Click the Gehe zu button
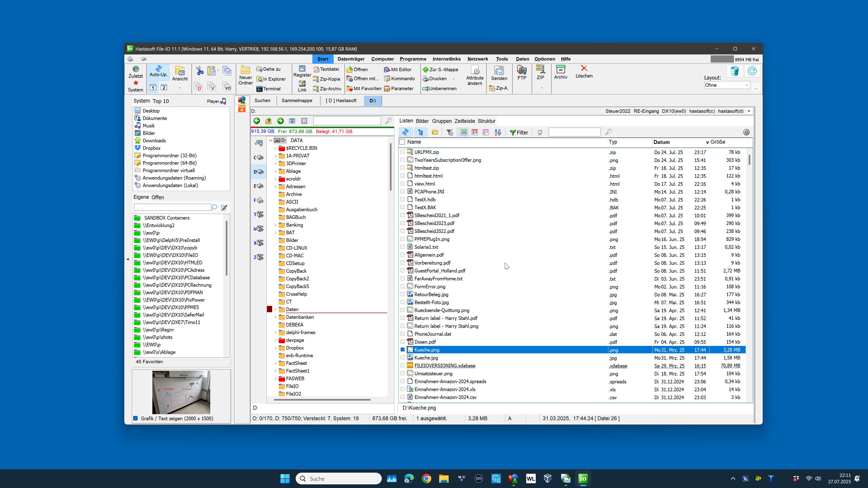 [269, 69]
